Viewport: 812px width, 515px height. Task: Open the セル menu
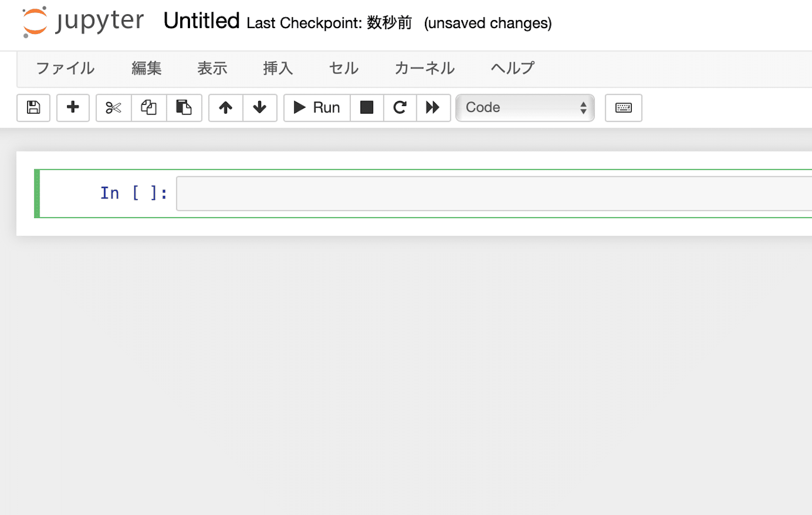point(344,68)
